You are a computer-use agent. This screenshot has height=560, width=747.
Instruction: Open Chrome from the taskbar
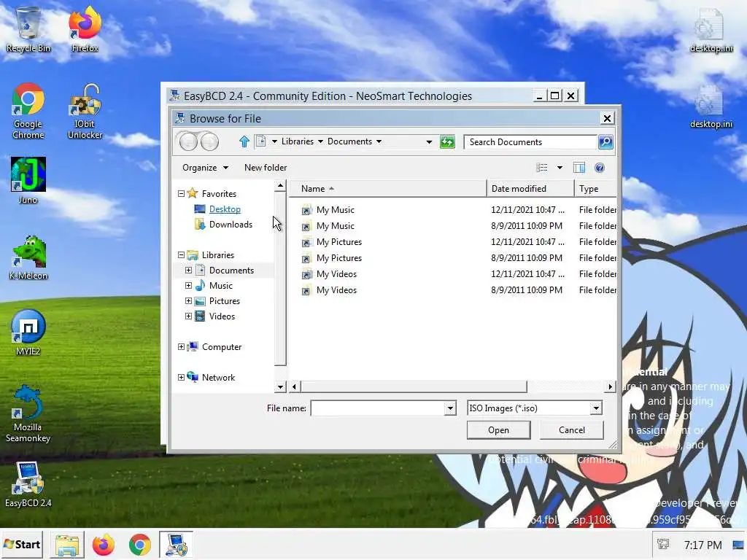tap(139, 545)
